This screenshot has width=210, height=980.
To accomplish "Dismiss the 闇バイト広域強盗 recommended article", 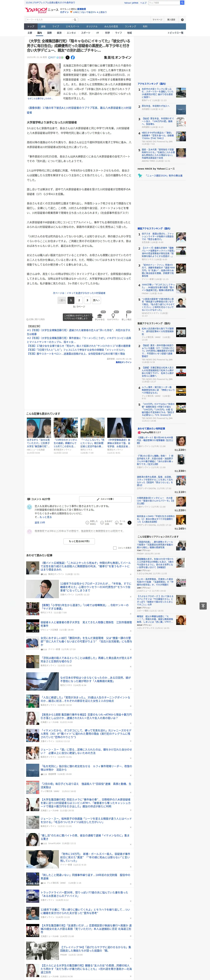I will (x=131, y=575).
